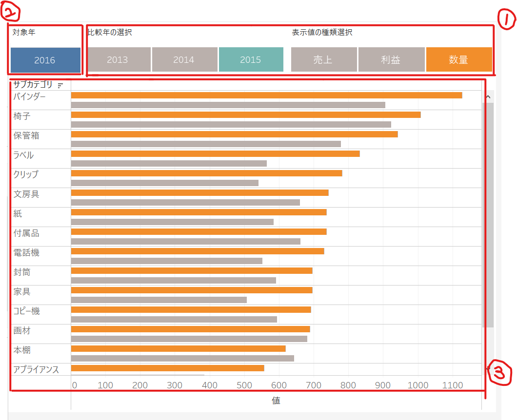517x420 pixels.
Task: Click the sort icon beside サブカテゴリ
Action: coord(60,85)
